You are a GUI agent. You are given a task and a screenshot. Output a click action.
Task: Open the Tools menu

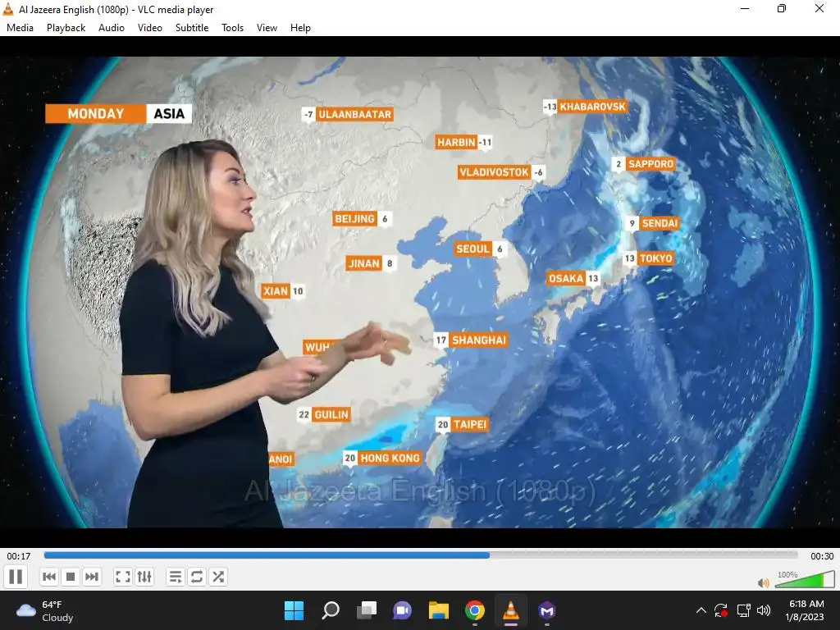[x=232, y=28]
